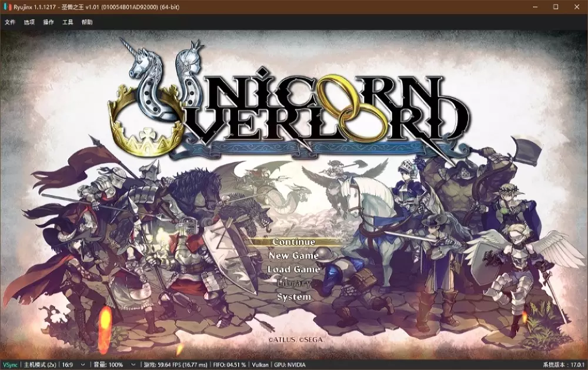Minimize the Ryujinx window

535,7
